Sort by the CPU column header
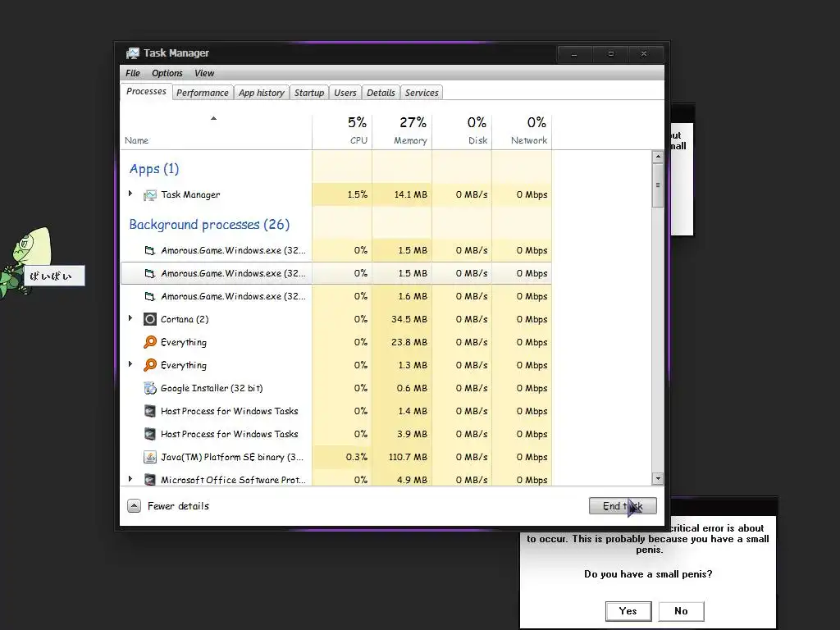The width and height of the screenshot is (840, 630). (x=342, y=130)
